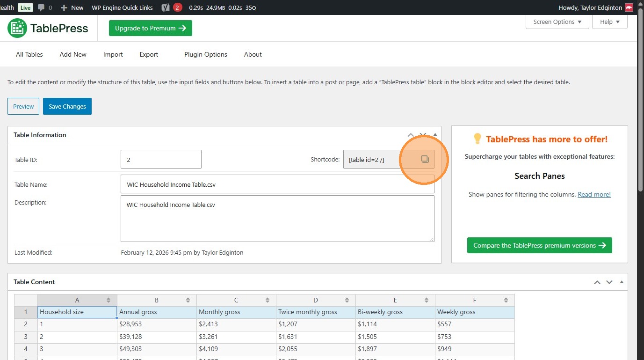Go to the Import tab
644x360 pixels.
[x=113, y=54]
